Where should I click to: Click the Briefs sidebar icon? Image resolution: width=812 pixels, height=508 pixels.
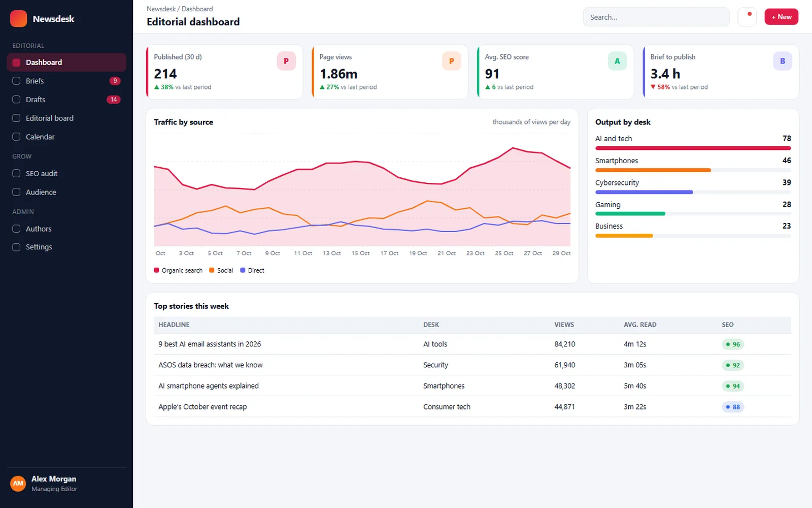click(x=16, y=81)
